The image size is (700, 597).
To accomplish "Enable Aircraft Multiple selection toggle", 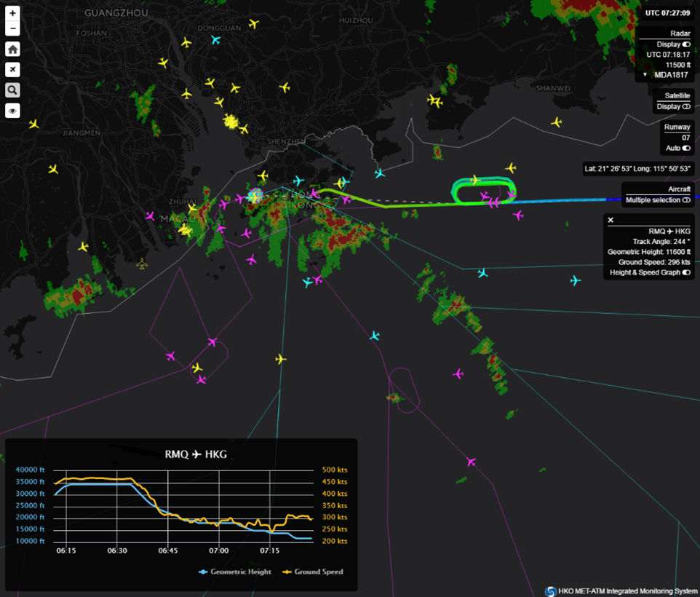I will [x=686, y=199].
